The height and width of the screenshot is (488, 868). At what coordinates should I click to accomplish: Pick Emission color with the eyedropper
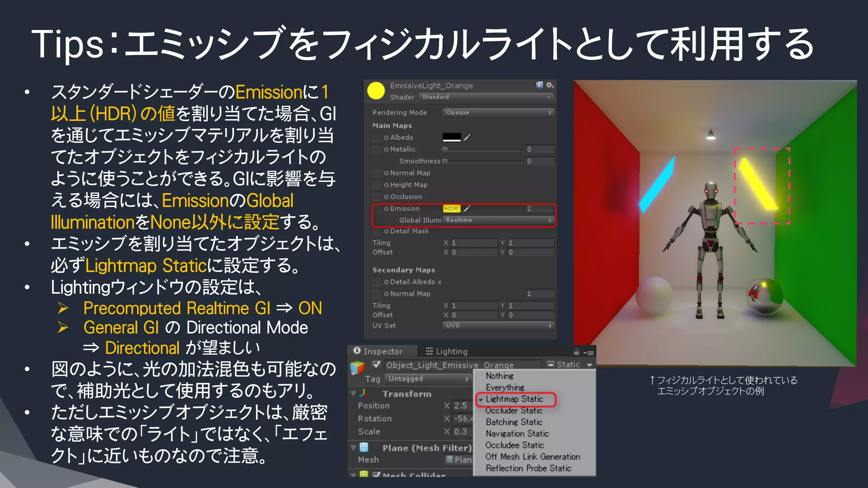point(467,208)
